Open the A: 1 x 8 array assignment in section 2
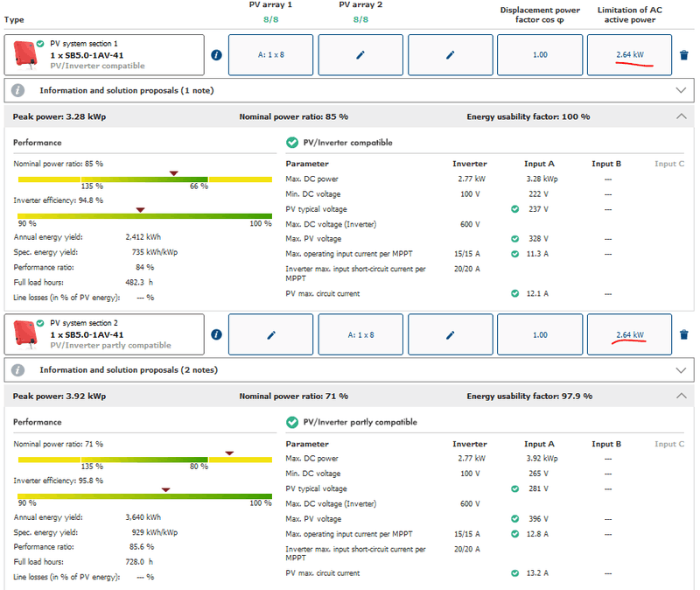The width and height of the screenshot is (700, 590). [x=360, y=334]
